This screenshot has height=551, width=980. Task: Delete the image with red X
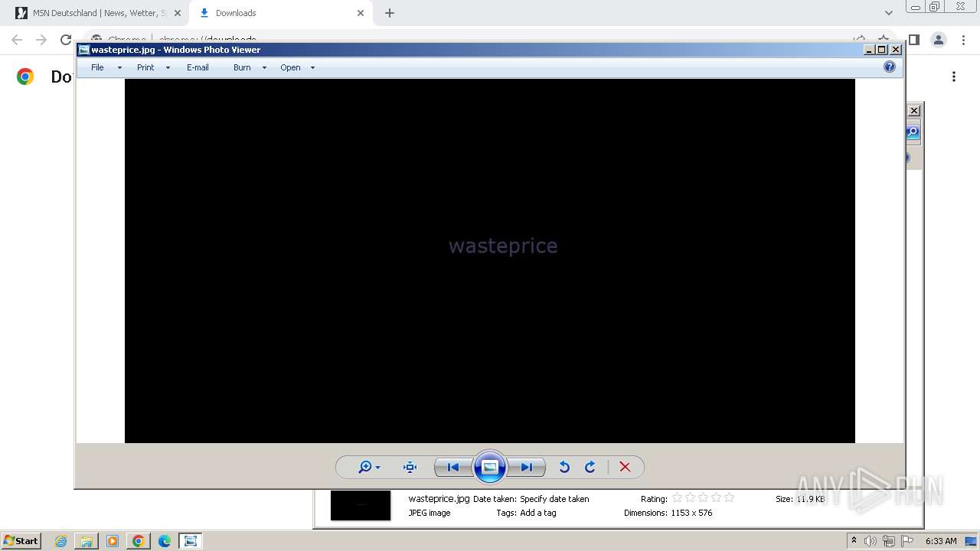pos(625,467)
